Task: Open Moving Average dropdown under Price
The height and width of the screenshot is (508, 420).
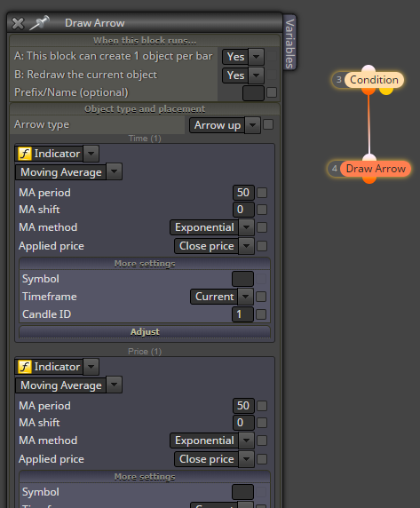Action: point(114,385)
